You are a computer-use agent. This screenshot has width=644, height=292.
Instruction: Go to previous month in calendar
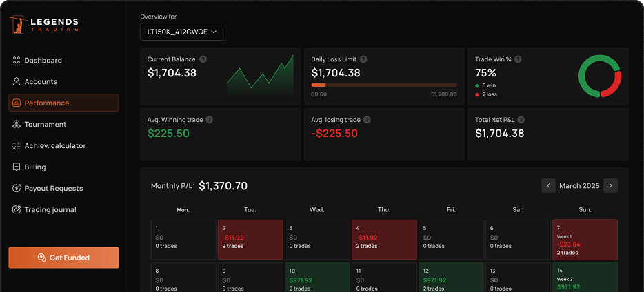coord(548,185)
